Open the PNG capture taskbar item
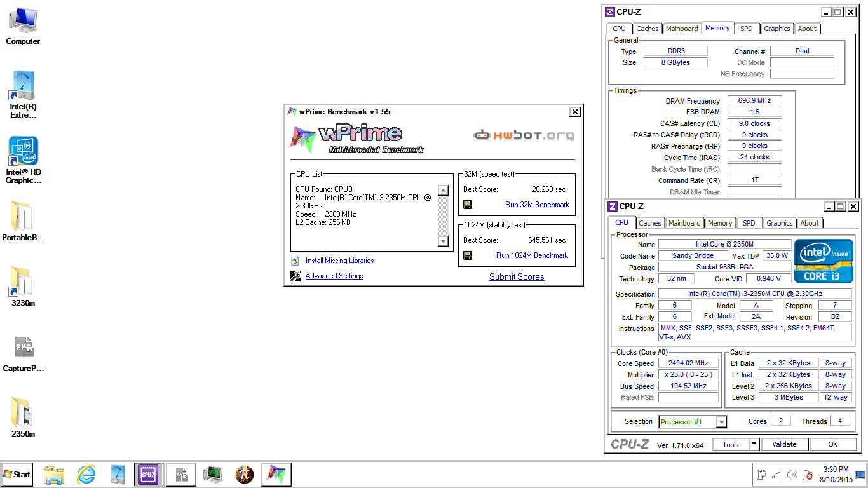The image size is (868, 488). pyautogui.click(x=180, y=474)
